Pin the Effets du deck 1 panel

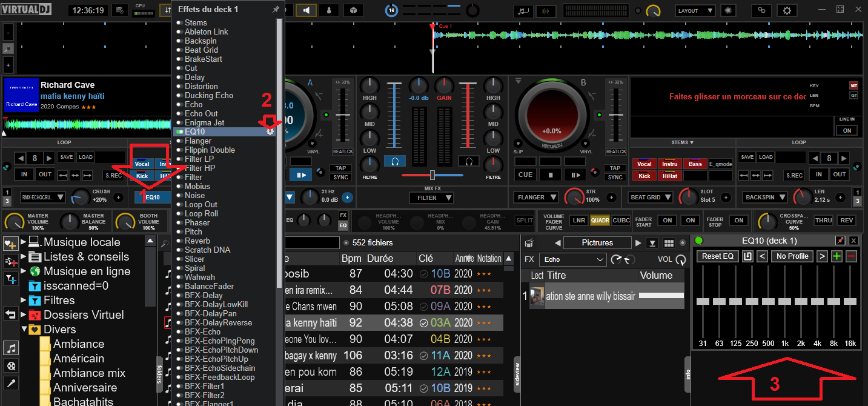[276, 10]
